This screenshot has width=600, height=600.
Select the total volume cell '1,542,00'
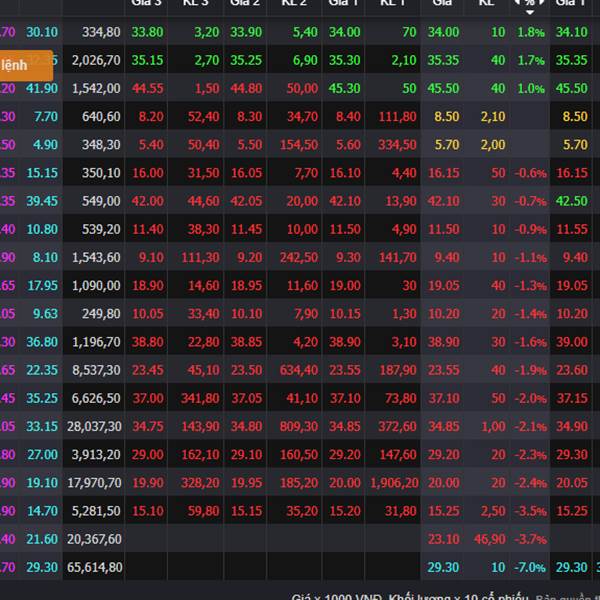[x=96, y=88]
